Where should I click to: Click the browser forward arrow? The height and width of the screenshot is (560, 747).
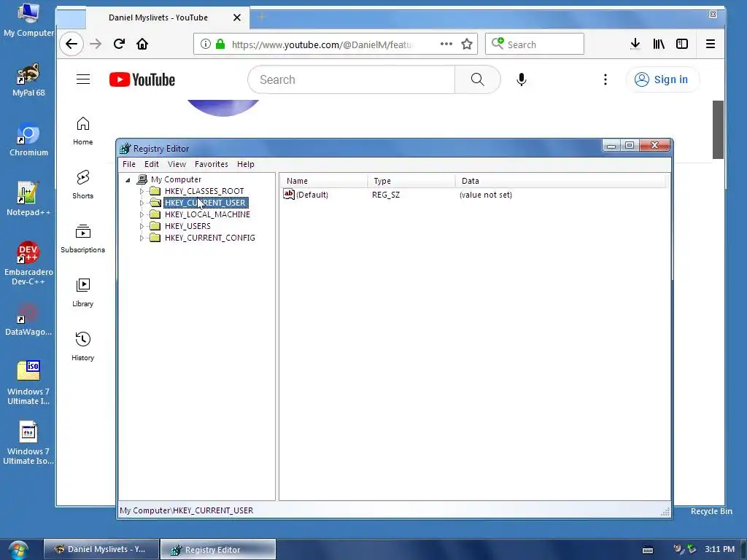click(x=96, y=44)
